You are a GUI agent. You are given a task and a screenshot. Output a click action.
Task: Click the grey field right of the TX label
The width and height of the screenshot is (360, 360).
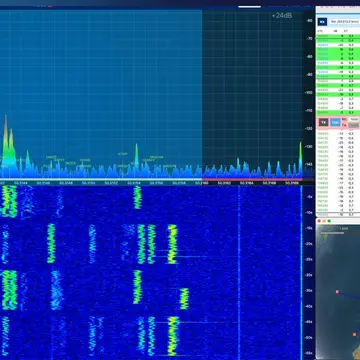[354, 125]
